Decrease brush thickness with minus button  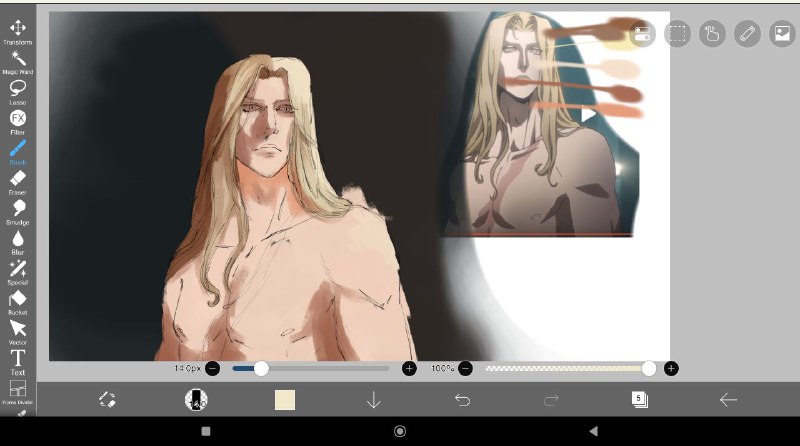coord(212,368)
